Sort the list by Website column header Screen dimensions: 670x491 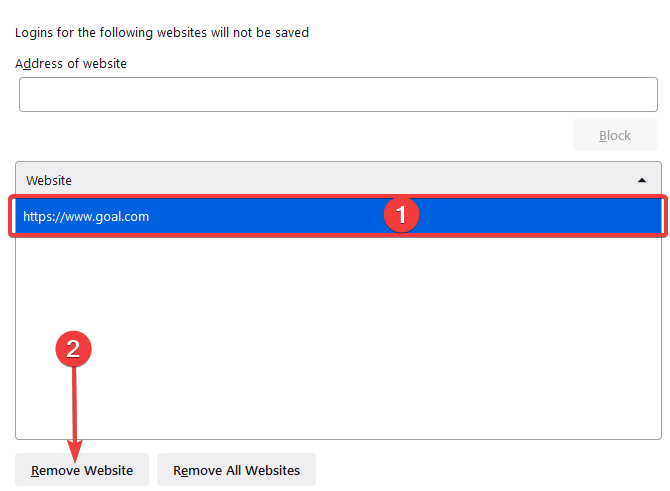[338, 180]
